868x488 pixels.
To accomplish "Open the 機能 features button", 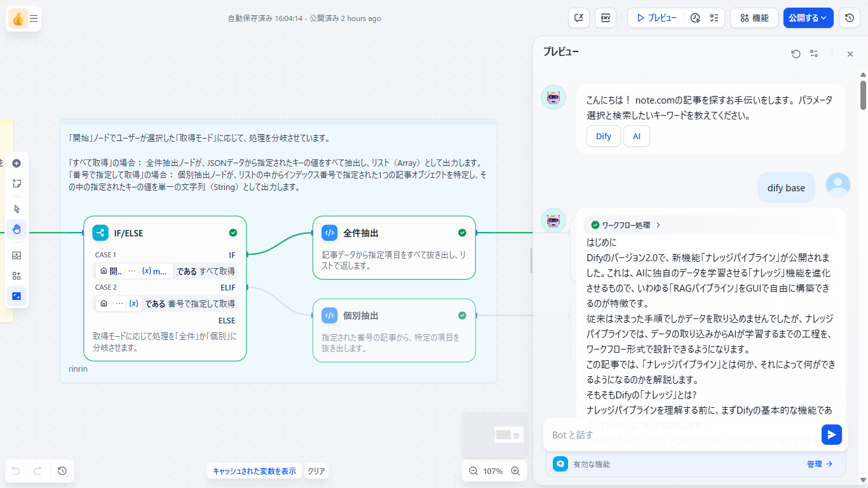I will coord(754,18).
